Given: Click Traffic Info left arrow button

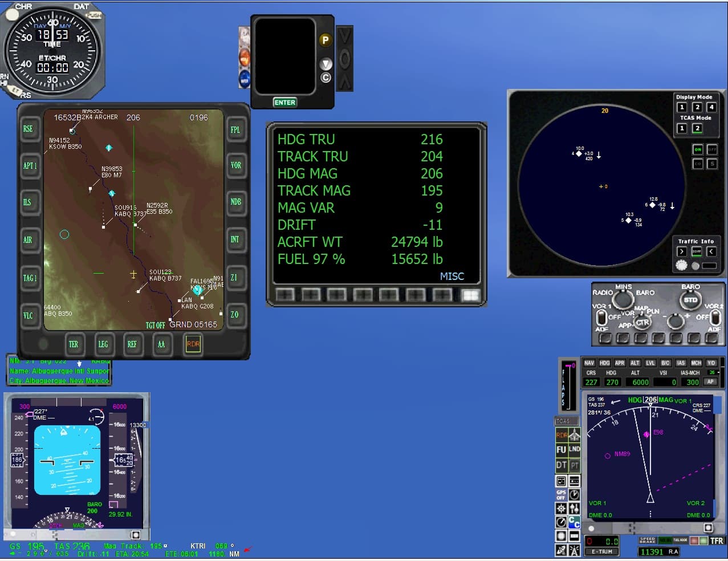Looking at the screenshot, I should click(711, 251).
